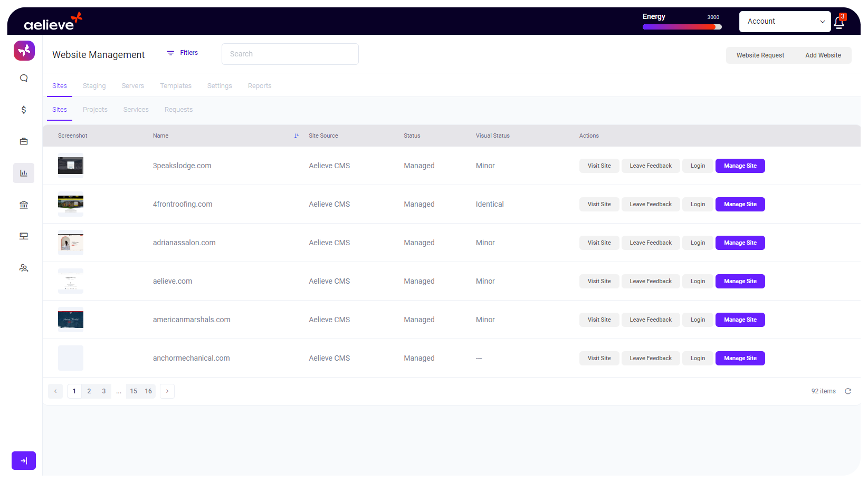The image size is (868, 483).
Task: Switch to the Templates tab
Action: tap(176, 86)
